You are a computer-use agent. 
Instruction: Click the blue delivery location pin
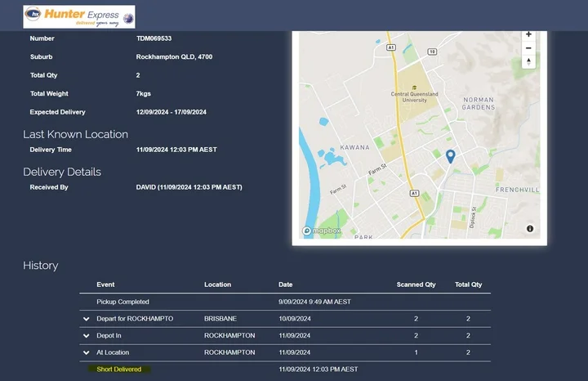click(450, 156)
